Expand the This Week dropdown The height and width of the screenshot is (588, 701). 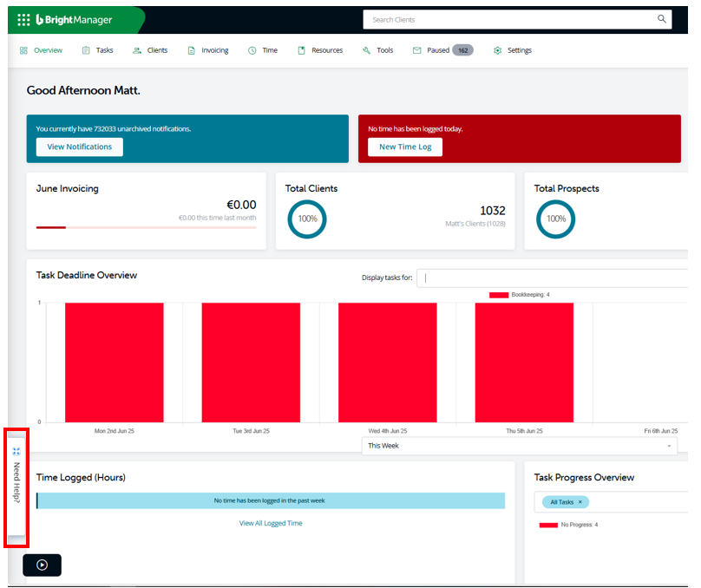[x=519, y=446]
